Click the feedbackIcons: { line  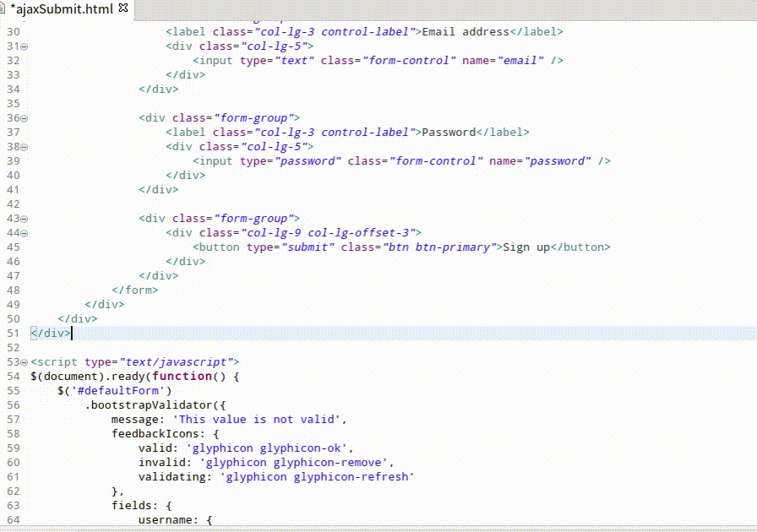165,434
